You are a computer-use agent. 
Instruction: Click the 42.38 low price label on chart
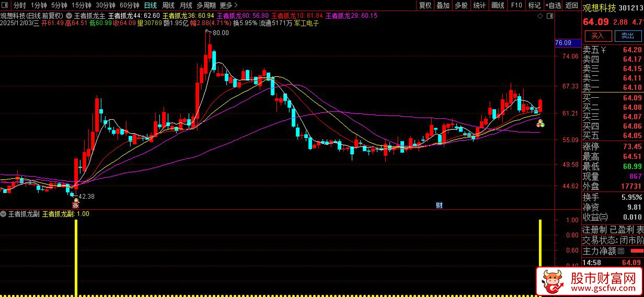(87, 197)
